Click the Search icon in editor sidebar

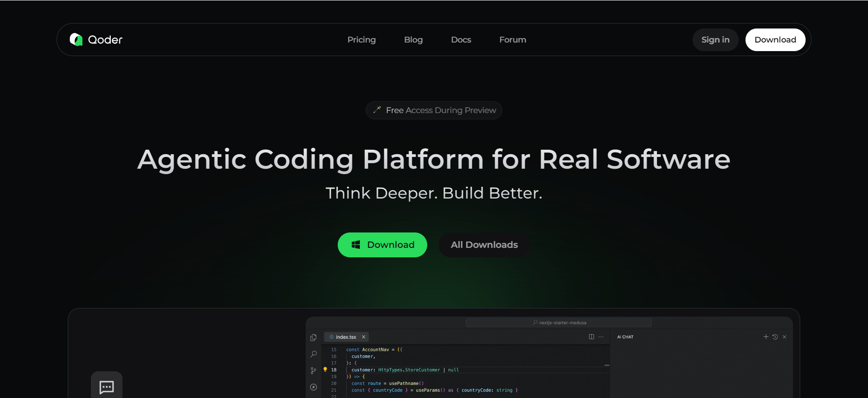313,354
